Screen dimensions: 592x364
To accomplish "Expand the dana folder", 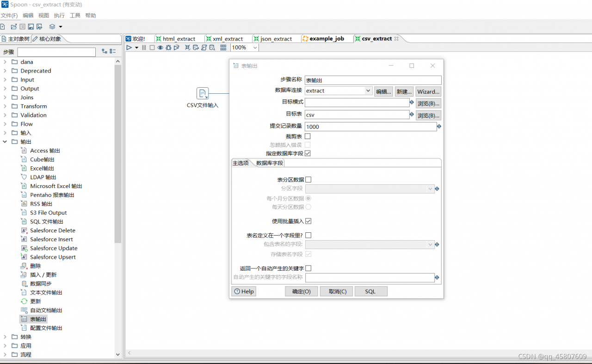I will coord(5,62).
